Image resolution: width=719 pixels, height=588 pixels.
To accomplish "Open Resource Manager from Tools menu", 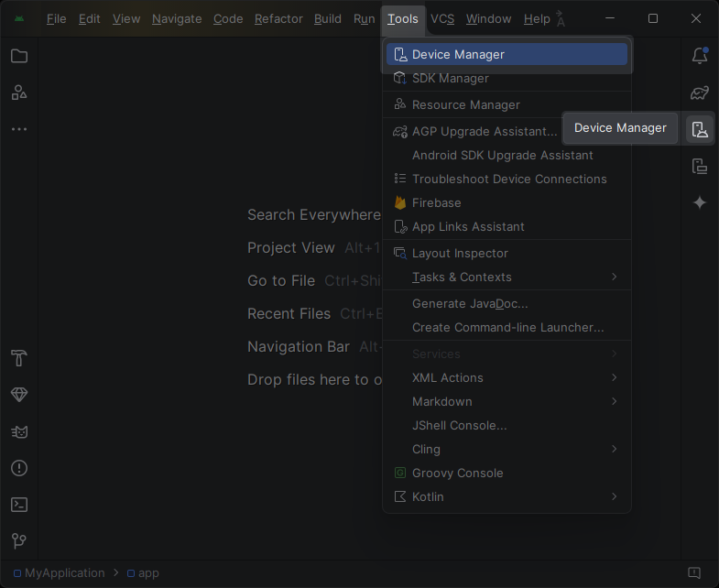I will pyautogui.click(x=507, y=104).
